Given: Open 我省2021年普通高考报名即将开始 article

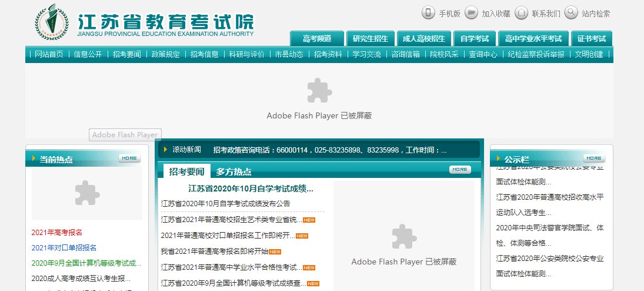Looking at the screenshot, I should [x=215, y=252].
